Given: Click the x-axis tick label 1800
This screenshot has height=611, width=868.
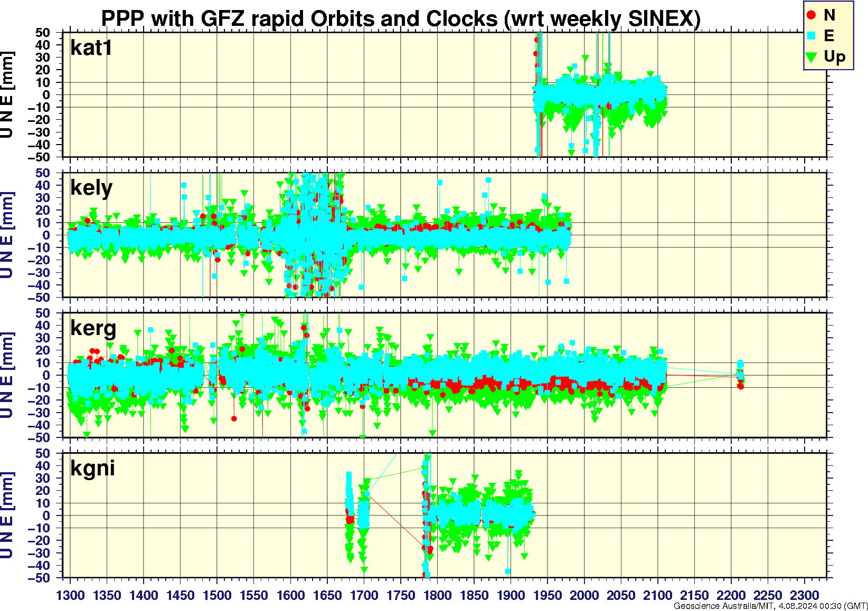Looking at the screenshot, I should pos(437,595).
